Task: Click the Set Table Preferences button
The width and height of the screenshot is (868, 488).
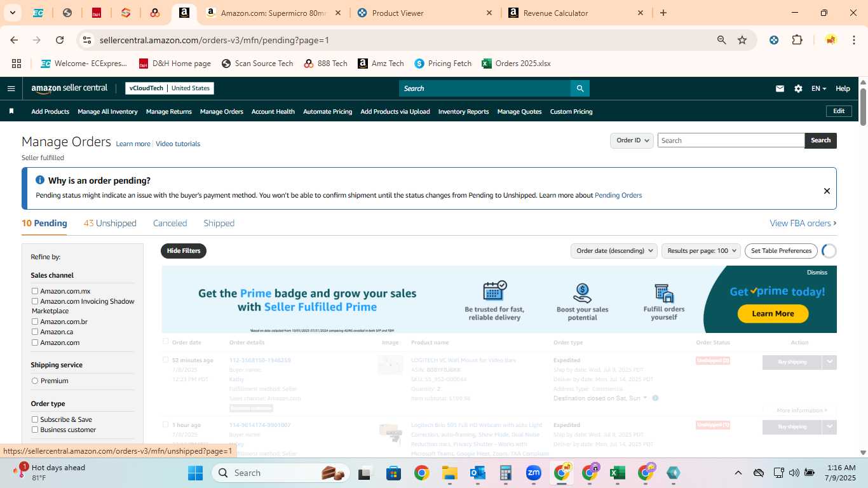Action: [x=781, y=251]
